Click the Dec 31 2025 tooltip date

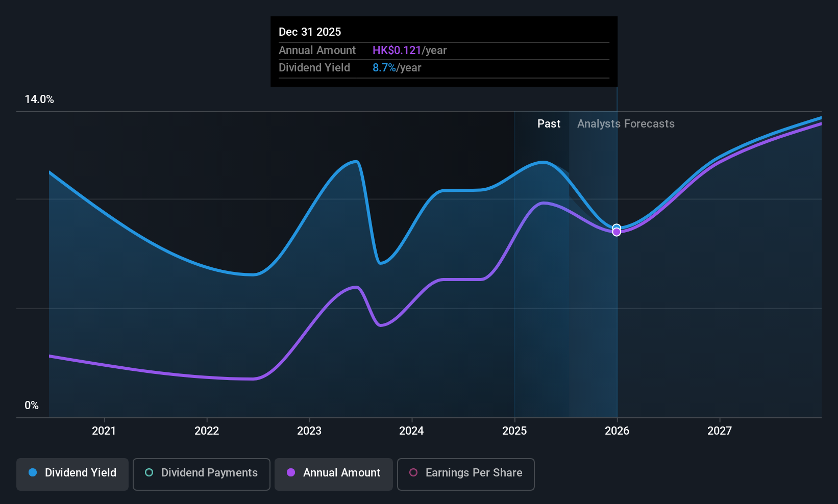pos(310,32)
